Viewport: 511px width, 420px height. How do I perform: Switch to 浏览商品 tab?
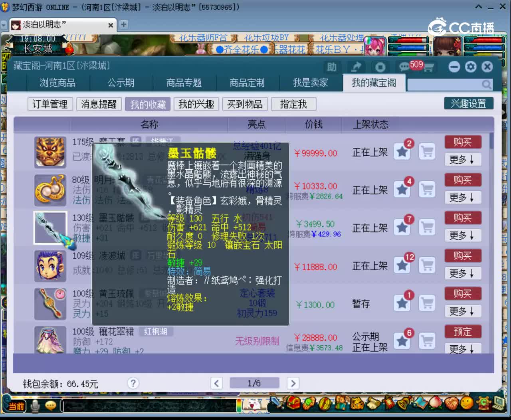(x=57, y=83)
